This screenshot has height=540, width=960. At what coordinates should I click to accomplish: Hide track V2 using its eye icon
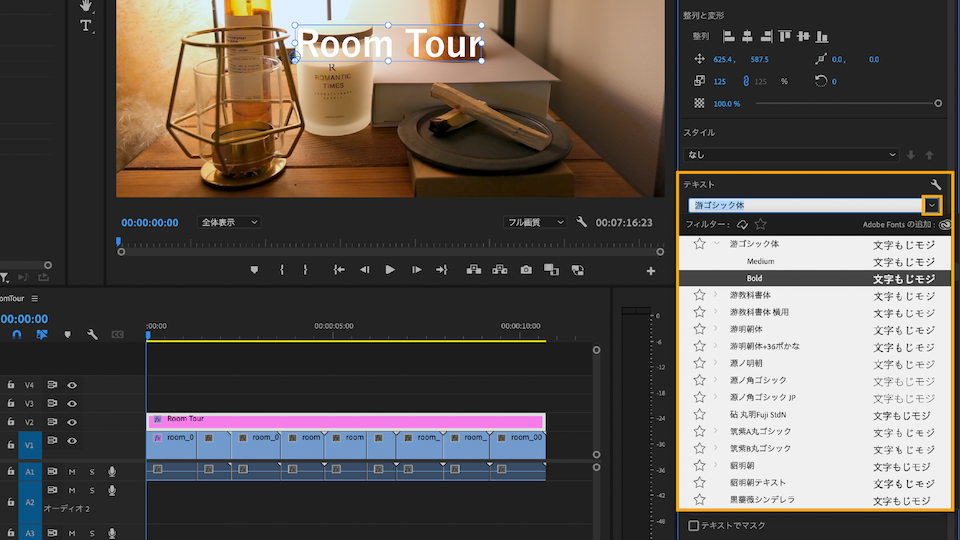(72, 422)
